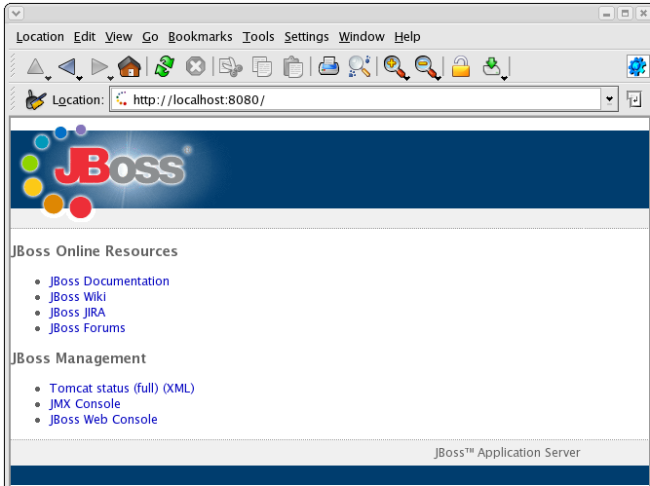Click the Go button beside location bar
This screenshot has height=486, width=650.
click(x=634, y=100)
